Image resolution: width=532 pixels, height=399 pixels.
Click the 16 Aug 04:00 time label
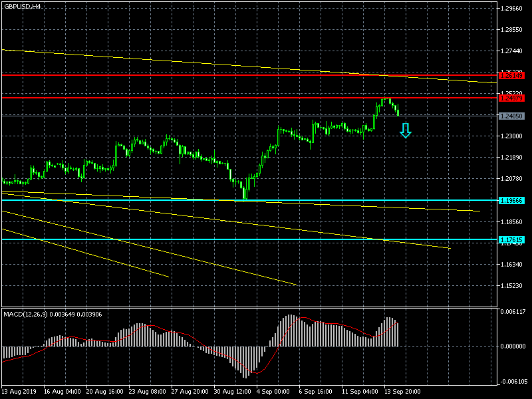point(63,392)
